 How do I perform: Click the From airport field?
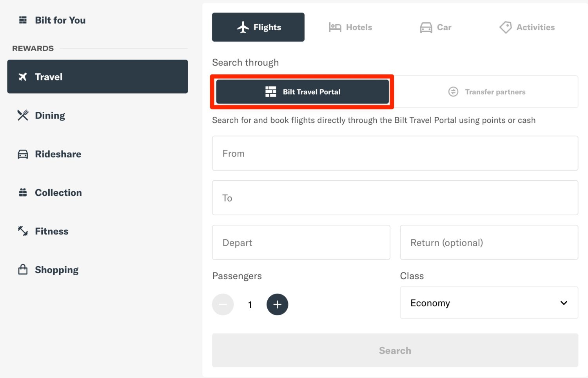click(x=395, y=153)
